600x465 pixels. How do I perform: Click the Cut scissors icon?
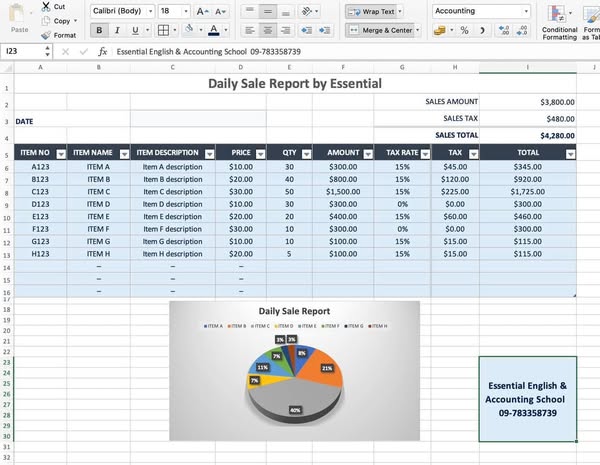pyautogui.click(x=46, y=6)
